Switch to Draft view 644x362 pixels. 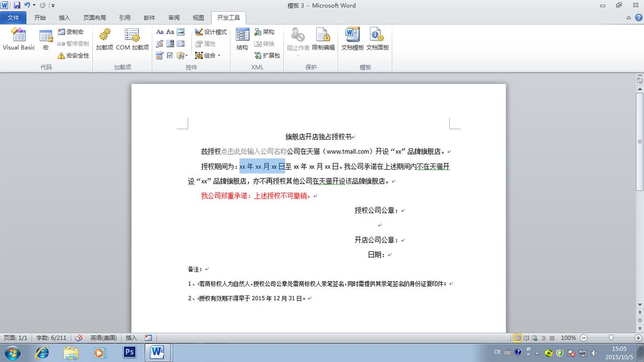click(x=552, y=338)
